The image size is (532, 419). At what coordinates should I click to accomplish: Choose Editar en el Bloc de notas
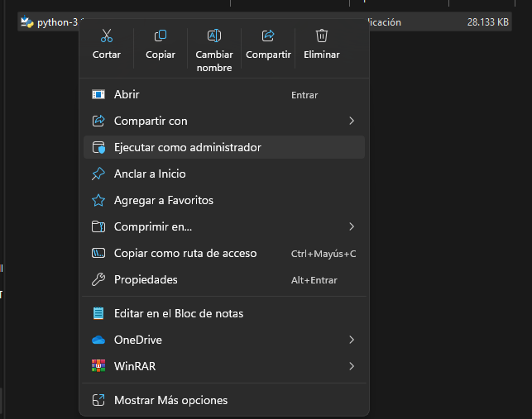point(179,313)
